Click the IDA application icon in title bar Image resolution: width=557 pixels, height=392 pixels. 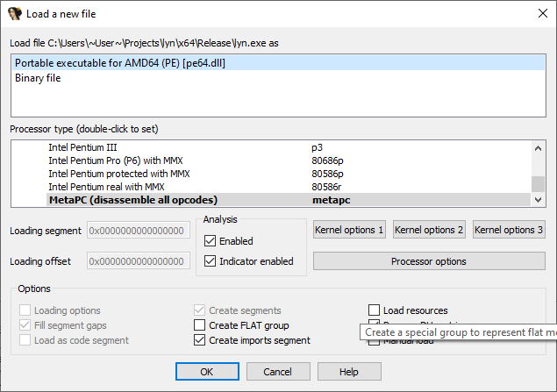(x=14, y=13)
